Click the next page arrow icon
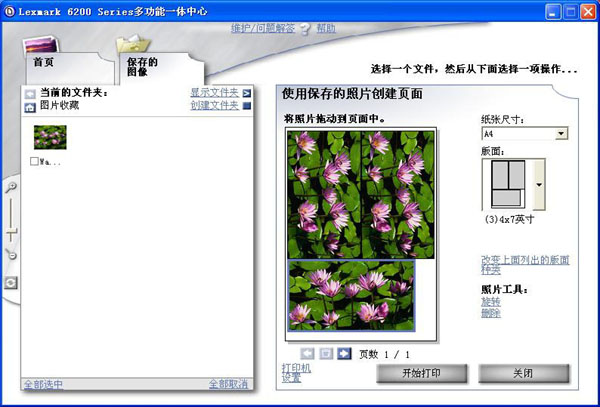Viewport: 600px width, 407px height. (344, 353)
